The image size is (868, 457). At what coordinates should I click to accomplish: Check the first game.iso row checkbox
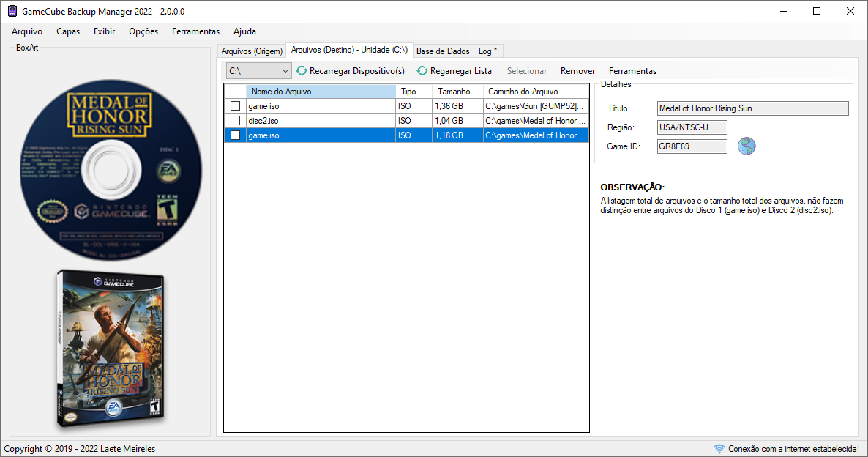point(235,105)
